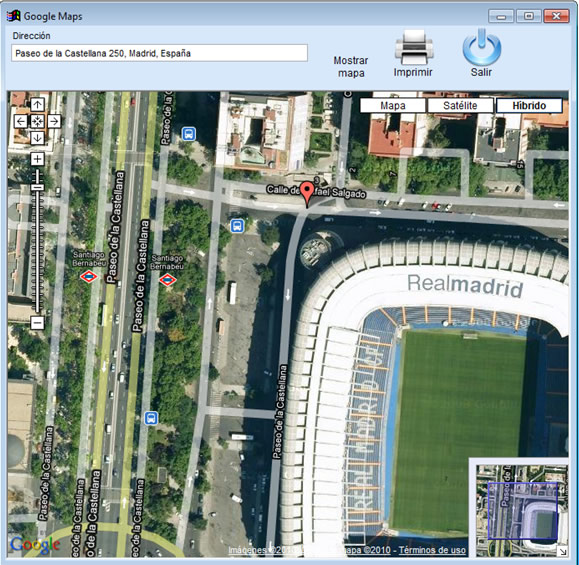Zoom in with the plus button
Viewport: 579px width, 565px height.
tap(37, 159)
